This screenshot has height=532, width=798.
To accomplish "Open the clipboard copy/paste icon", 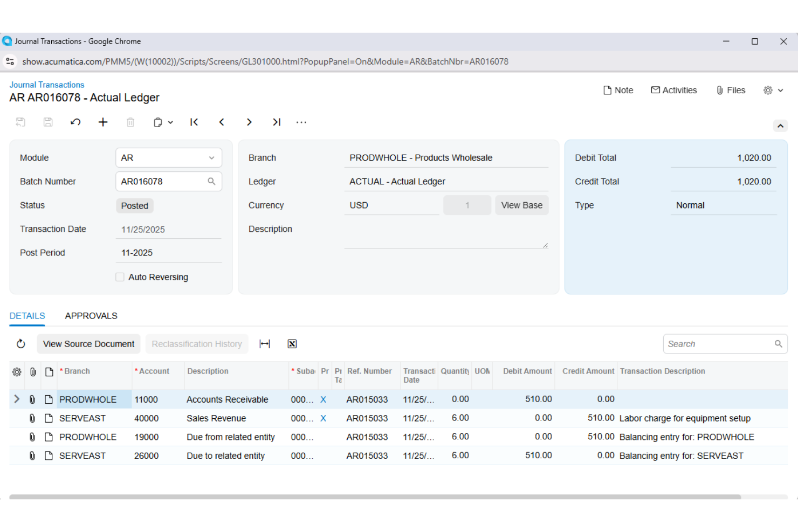I will pos(159,122).
